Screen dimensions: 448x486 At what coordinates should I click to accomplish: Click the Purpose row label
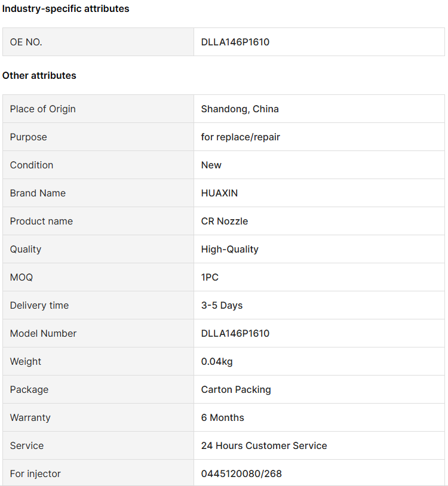point(28,137)
